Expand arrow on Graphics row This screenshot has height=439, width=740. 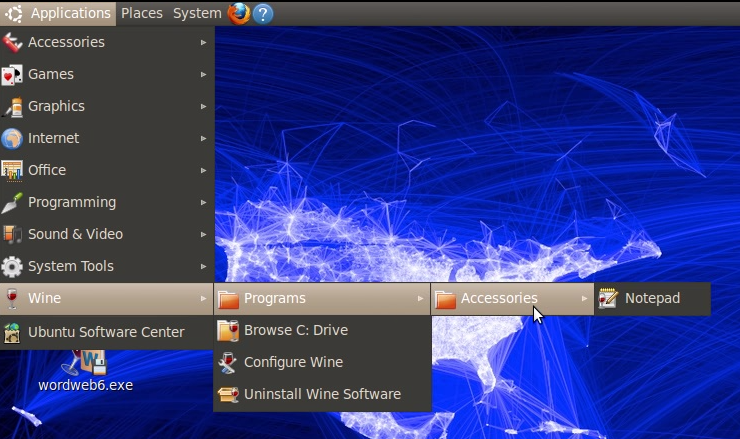(x=203, y=107)
